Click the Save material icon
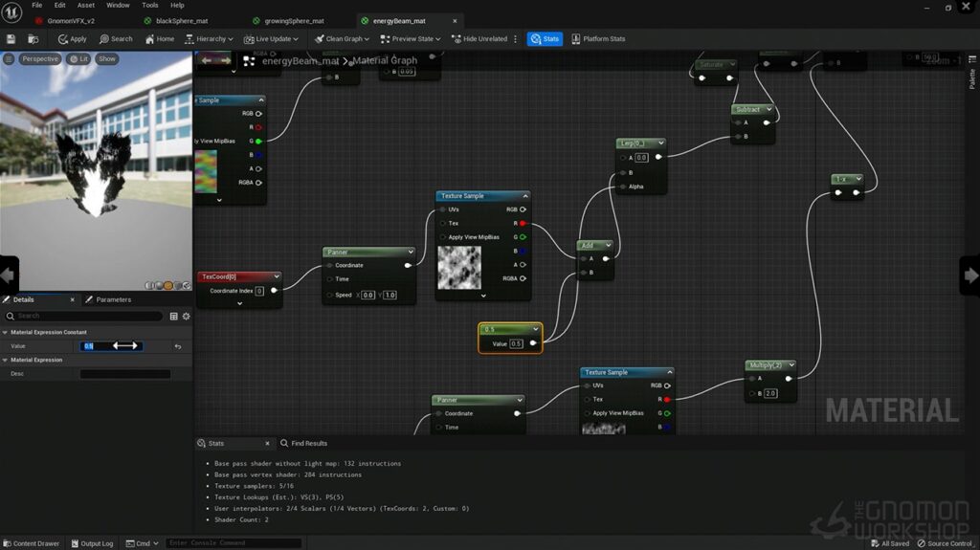The width and height of the screenshot is (980, 550). 11,39
